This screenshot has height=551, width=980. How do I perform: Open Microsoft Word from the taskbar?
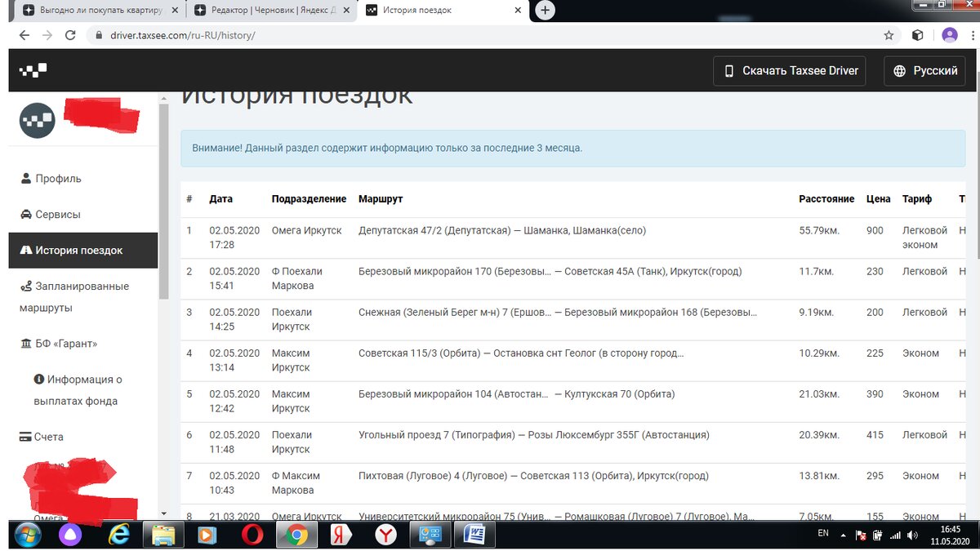tap(474, 535)
